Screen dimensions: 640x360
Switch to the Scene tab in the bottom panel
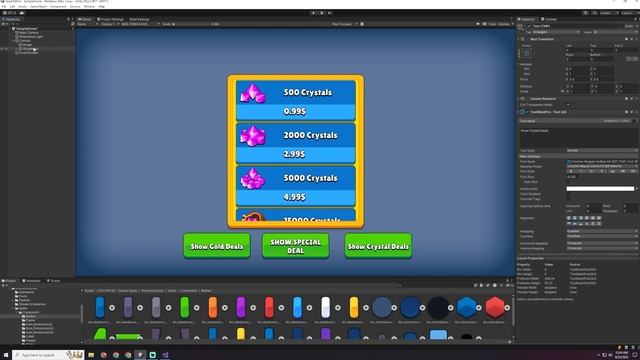pyautogui.click(x=53, y=281)
